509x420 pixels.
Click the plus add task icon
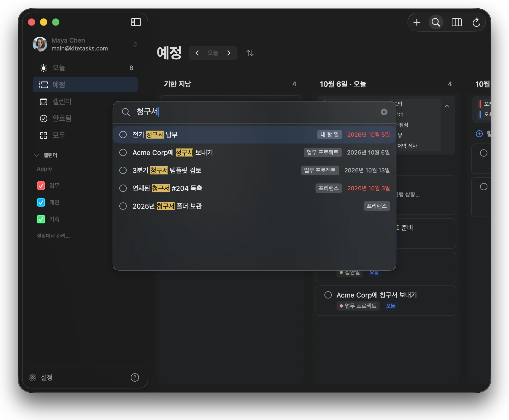417,22
